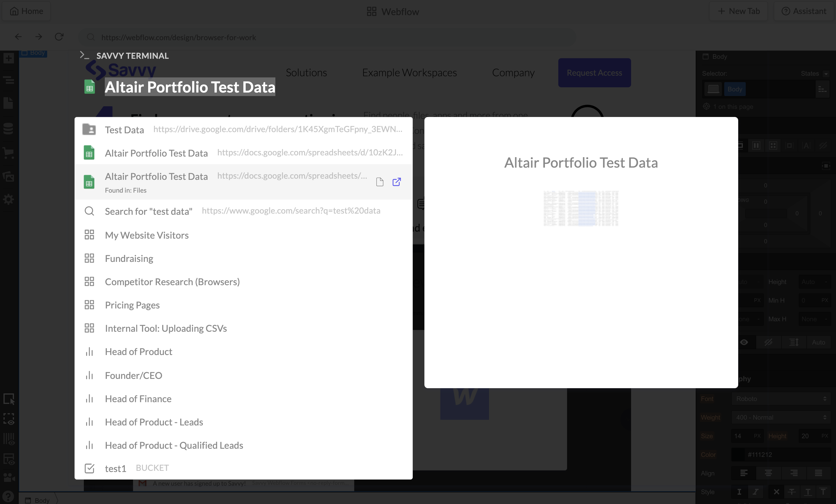Open the Webflow Settings gear icon

tap(8, 199)
